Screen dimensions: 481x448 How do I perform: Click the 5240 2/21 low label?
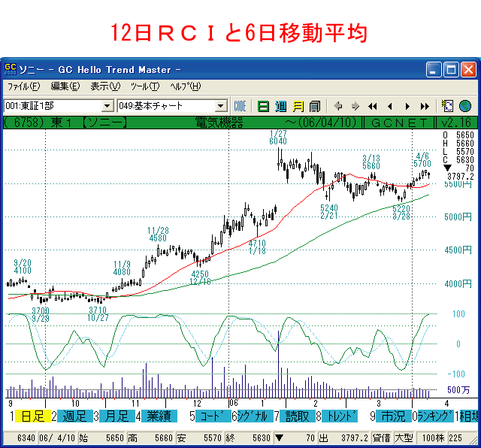point(329,211)
